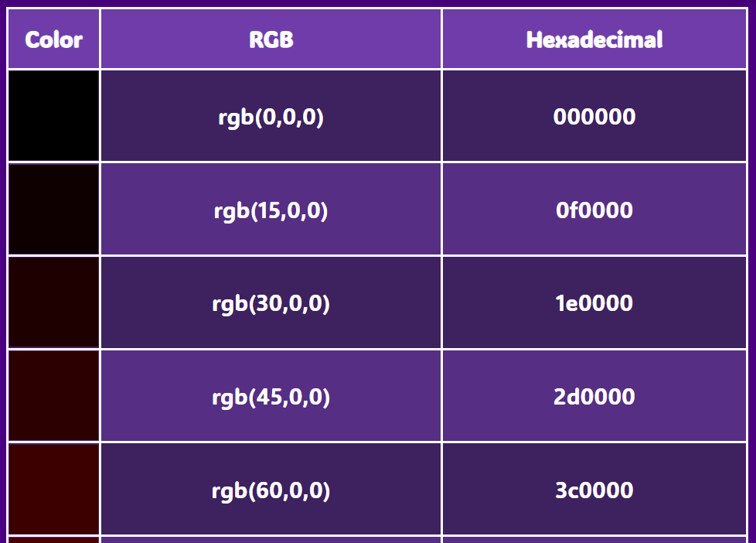Click the hex value 000000
Viewport: 756px width, 543px height.
[594, 117]
